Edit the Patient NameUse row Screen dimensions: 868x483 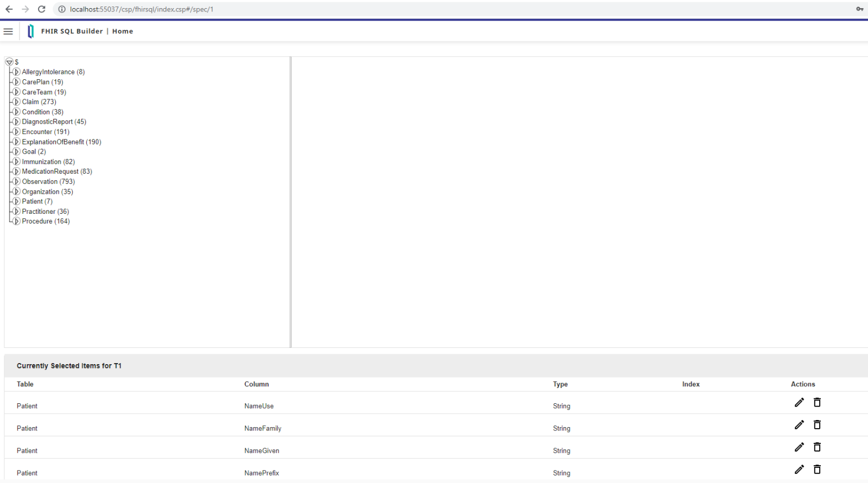click(799, 403)
